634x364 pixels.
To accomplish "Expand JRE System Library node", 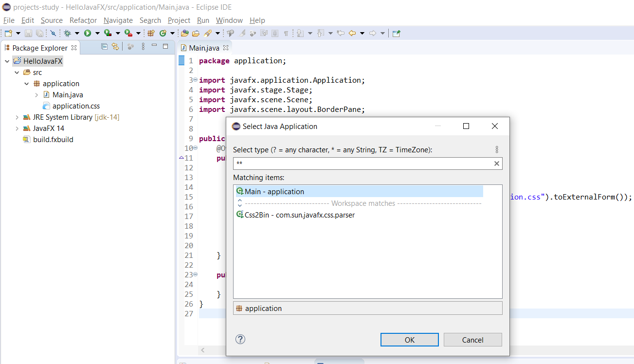I will point(17,117).
